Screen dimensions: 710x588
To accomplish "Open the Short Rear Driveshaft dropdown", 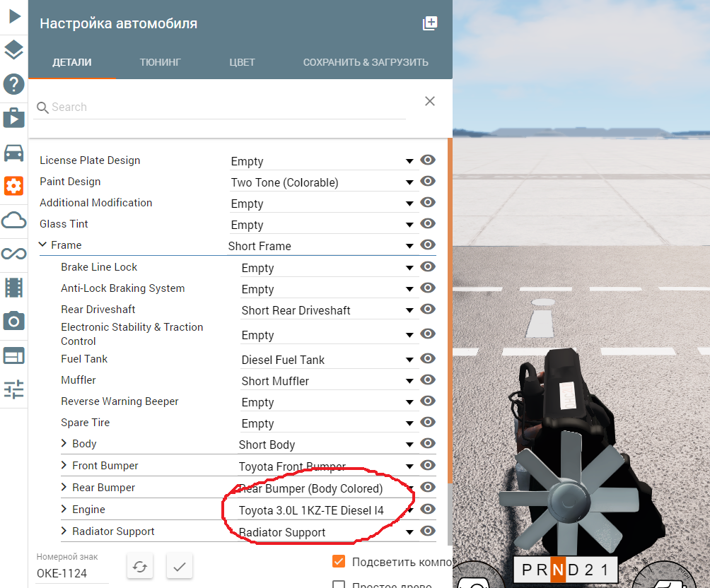I will pos(328,310).
